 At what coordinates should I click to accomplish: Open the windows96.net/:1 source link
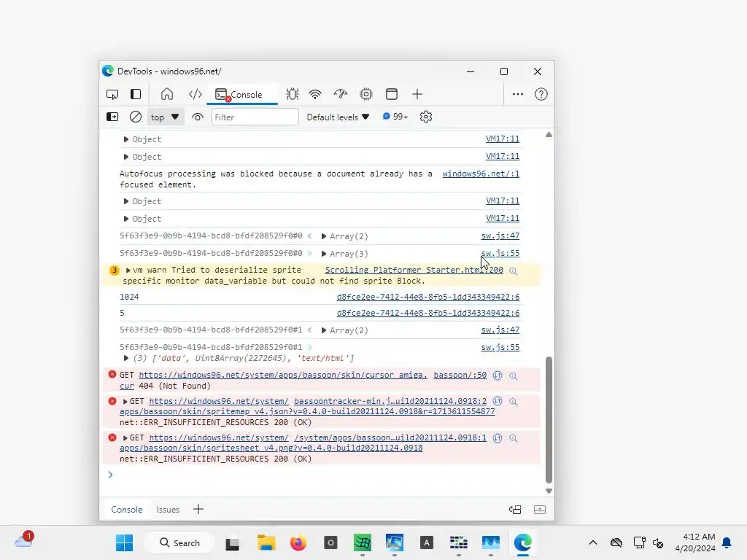point(481,174)
